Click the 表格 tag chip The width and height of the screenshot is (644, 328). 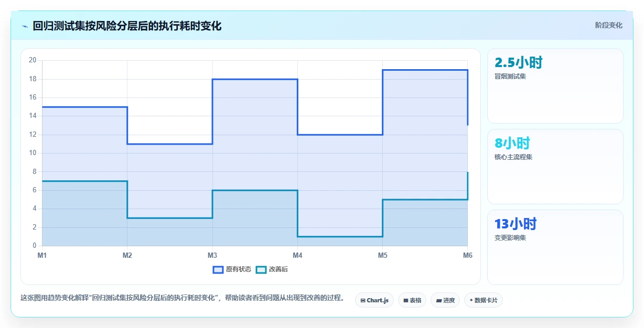pyautogui.click(x=412, y=300)
